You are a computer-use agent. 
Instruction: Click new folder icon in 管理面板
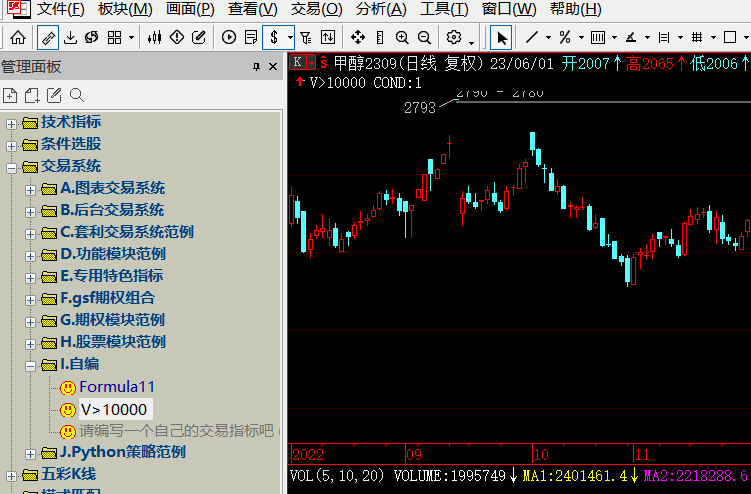coord(32,95)
